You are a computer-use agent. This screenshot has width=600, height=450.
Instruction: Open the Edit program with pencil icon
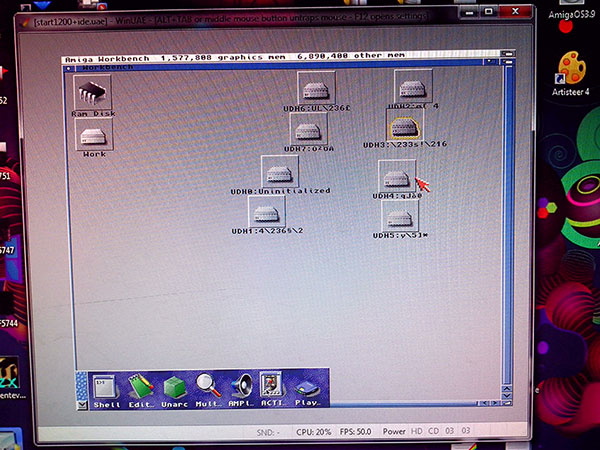(x=141, y=387)
